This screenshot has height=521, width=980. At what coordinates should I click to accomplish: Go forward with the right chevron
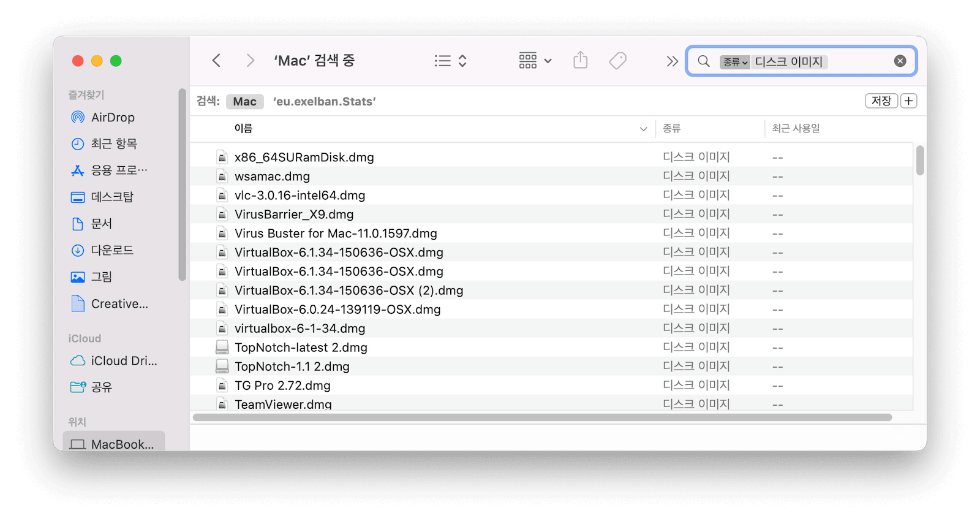[250, 61]
